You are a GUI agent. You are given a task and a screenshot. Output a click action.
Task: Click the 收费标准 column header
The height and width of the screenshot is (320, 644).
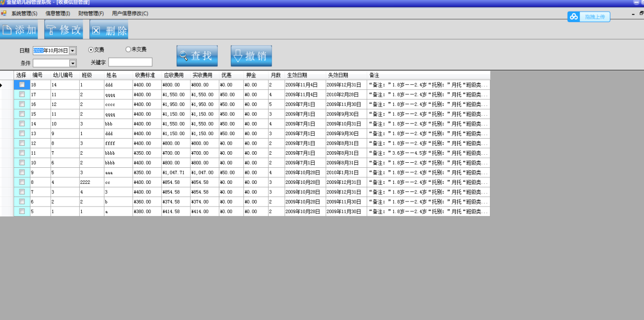pyautogui.click(x=147, y=75)
